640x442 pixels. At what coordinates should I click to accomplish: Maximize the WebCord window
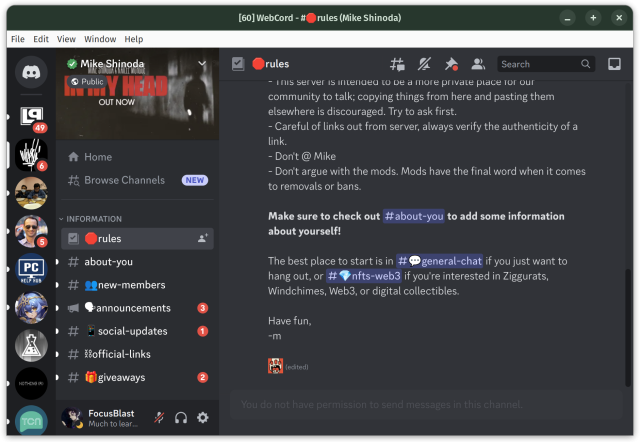593,18
